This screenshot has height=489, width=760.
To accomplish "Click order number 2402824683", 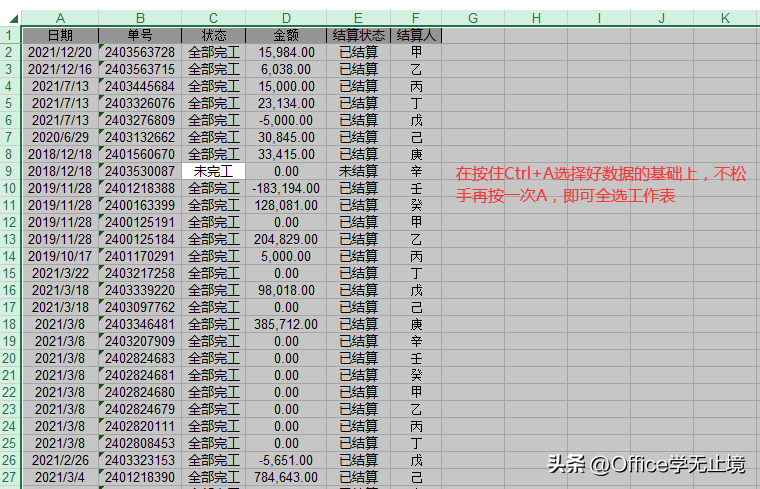I will click(x=140, y=358).
